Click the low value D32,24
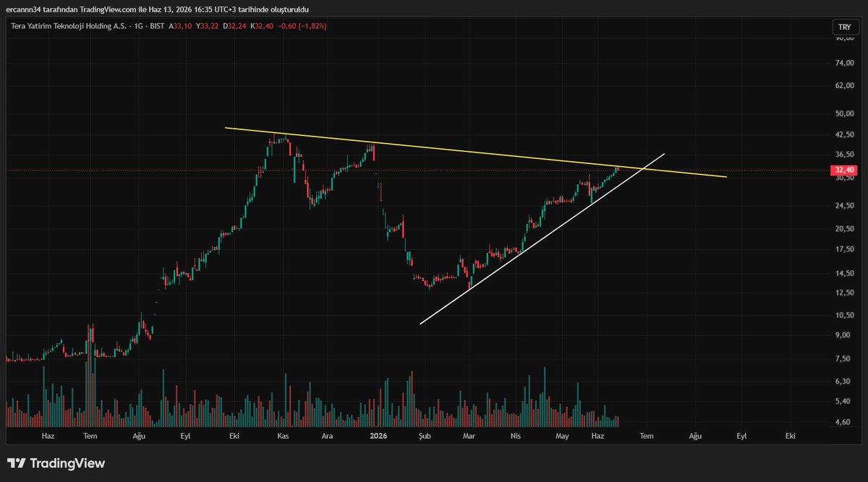868x482 pixels. click(235, 27)
